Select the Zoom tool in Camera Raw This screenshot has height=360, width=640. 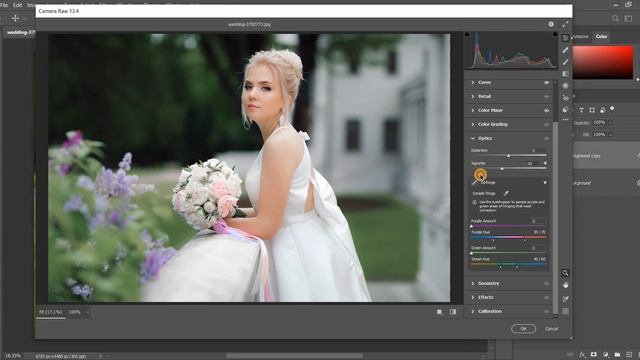click(x=565, y=273)
